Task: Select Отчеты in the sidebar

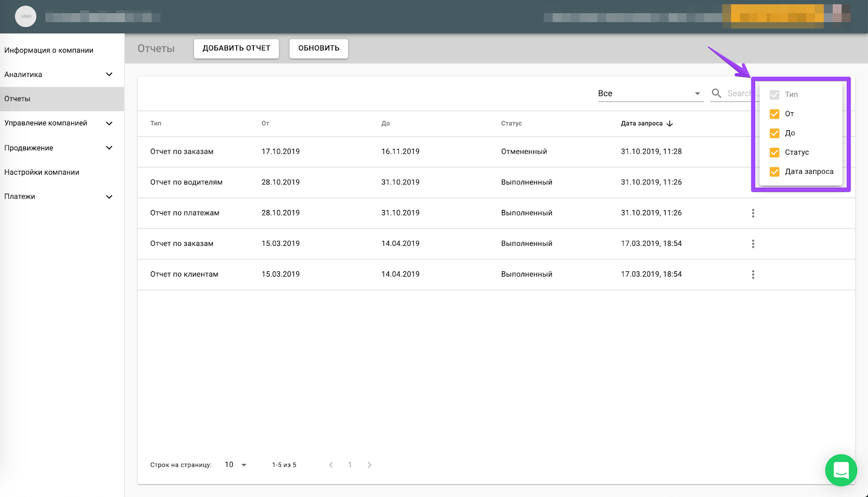Action: (62, 99)
